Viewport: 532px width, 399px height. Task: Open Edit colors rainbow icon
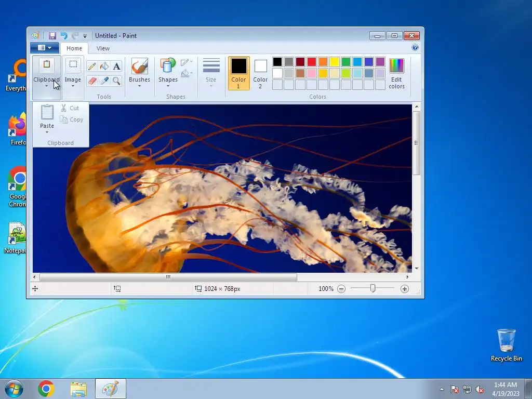[x=396, y=66]
